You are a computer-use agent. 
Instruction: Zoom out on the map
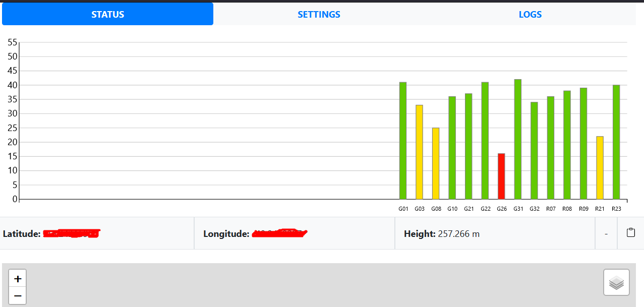pyautogui.click(x=18, y=295)
